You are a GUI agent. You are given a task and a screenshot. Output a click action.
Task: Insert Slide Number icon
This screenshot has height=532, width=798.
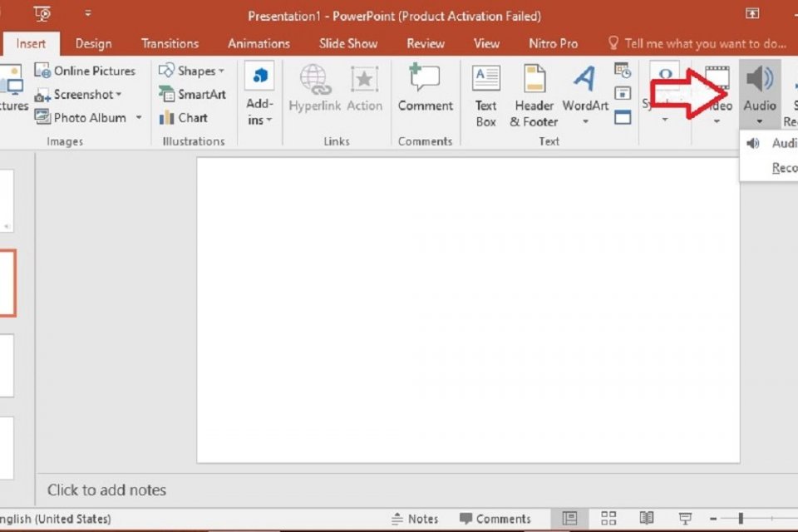coord(623,94)
